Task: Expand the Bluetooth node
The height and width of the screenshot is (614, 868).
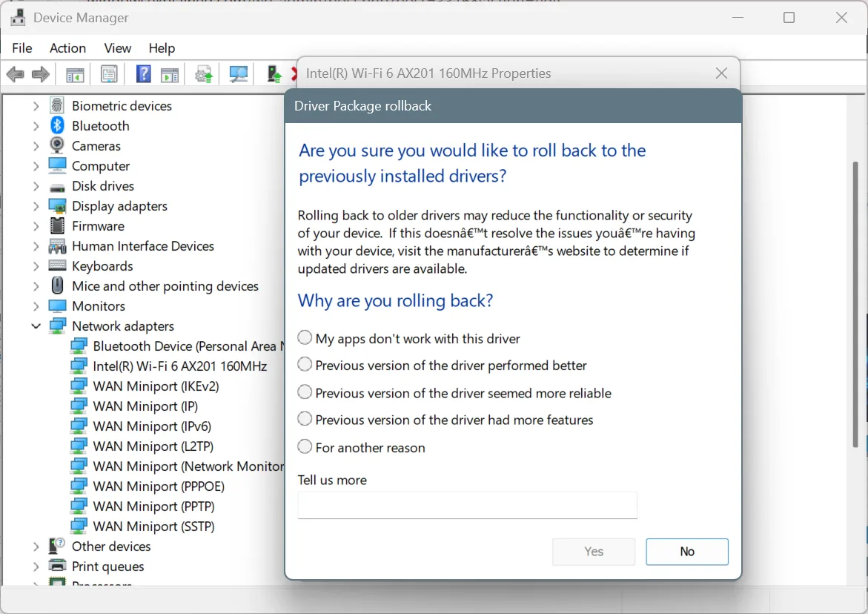Action: pos(36,125)
